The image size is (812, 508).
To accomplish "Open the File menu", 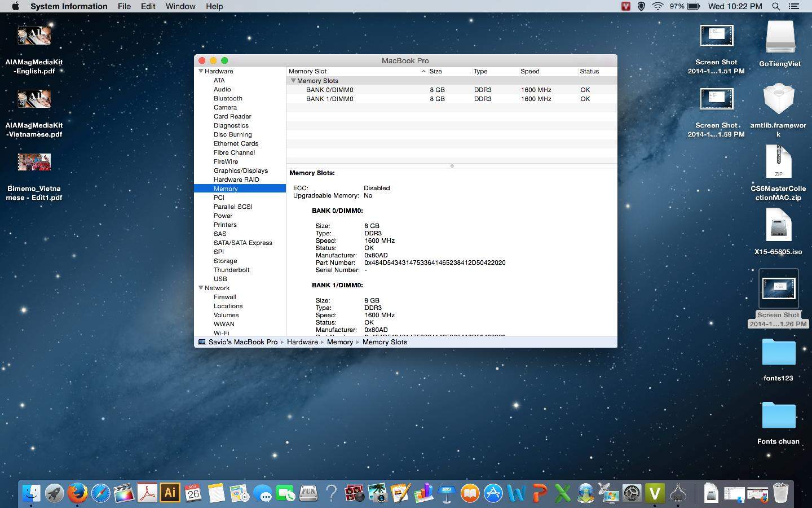I will 124,6.
